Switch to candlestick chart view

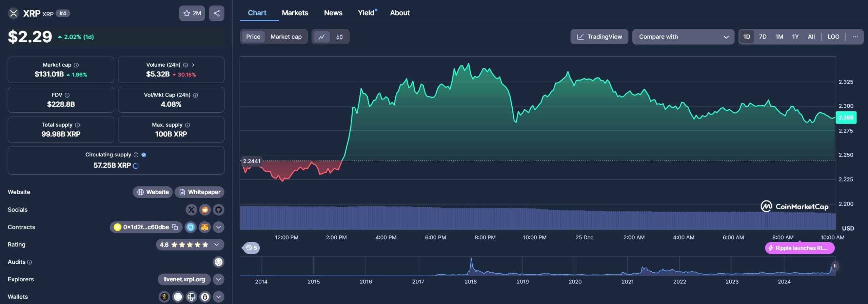click(x=339, y=37)
